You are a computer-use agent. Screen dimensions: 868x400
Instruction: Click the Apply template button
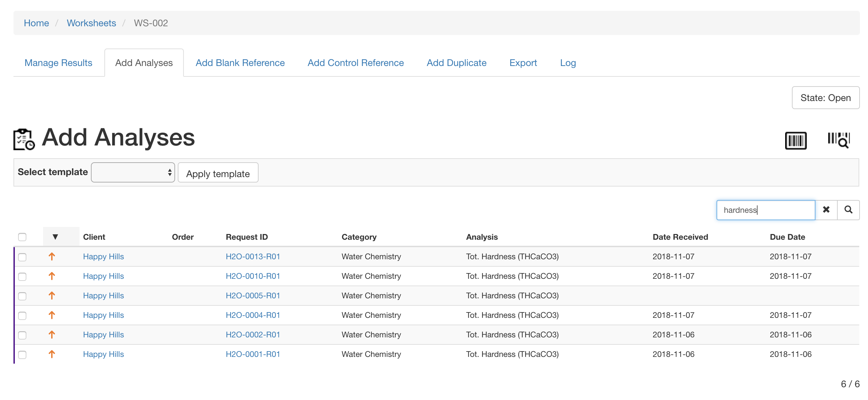tap(218, 173)
